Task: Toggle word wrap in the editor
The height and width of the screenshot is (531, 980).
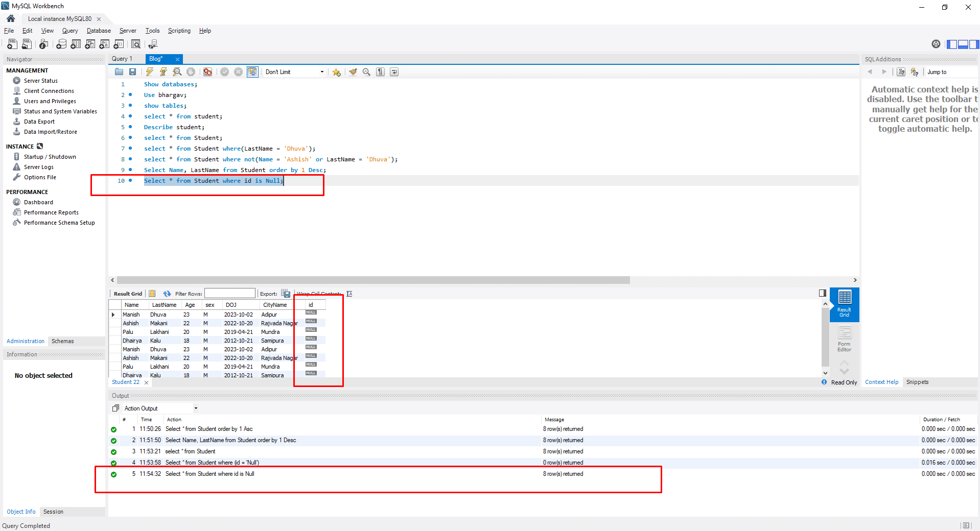Action: point(394,72)
